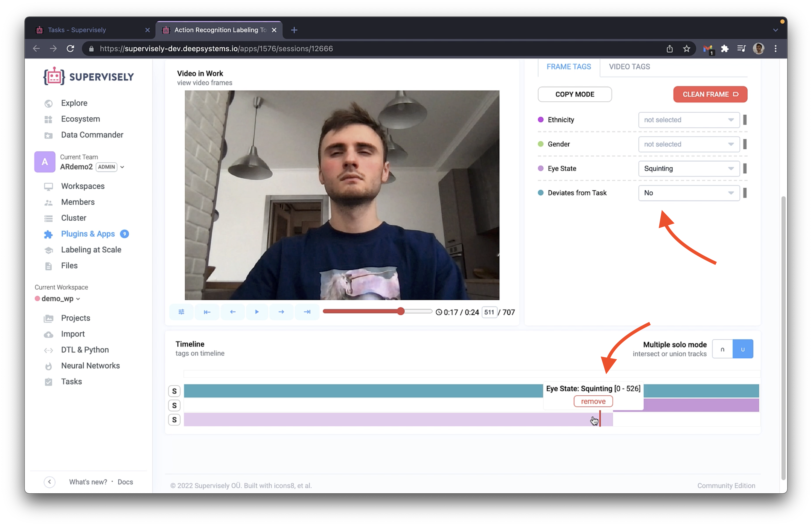This screenshot has height=526, width=812.
Task: Open Eye State dropdown
Action: [689, 169]
